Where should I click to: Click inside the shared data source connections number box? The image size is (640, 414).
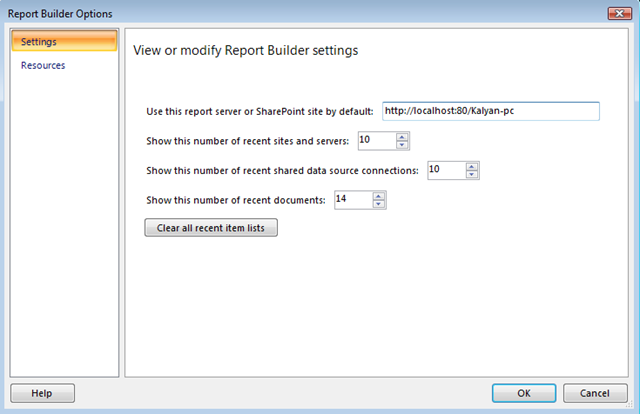[447, 170]
